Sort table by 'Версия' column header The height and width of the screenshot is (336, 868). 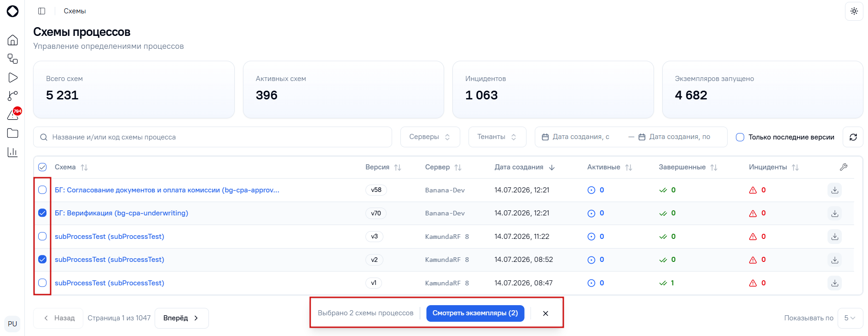pyautogui.click(x=383, y=167)
